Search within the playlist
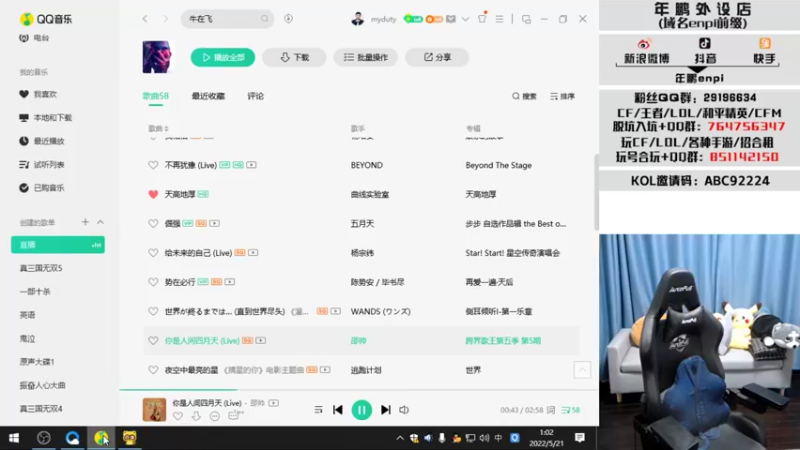Screen dimensions: 800x450 coord(524,96)
